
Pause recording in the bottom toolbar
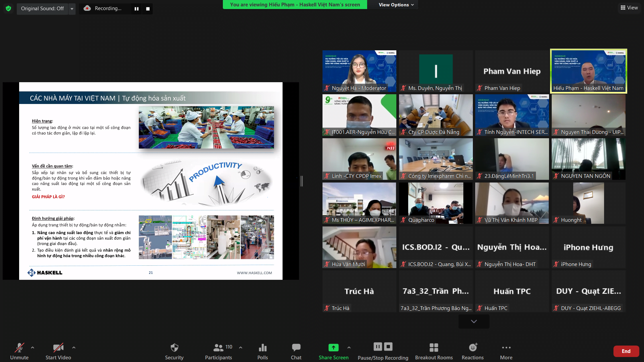[x=378, y=347]
